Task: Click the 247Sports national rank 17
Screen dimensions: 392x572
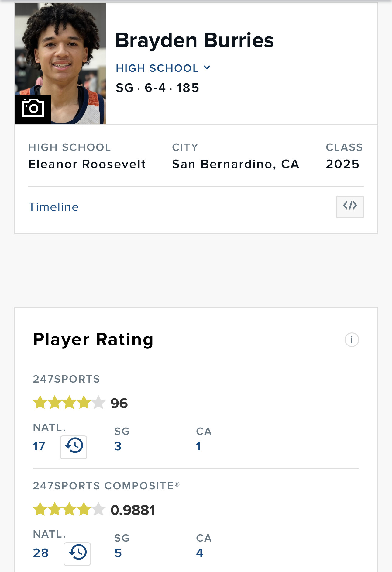Action: (x=39, y=446)
